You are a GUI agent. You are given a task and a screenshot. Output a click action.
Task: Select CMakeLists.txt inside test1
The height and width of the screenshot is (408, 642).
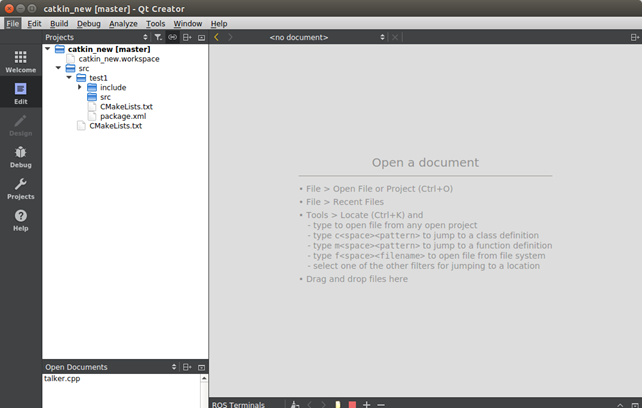click(126, 107)
